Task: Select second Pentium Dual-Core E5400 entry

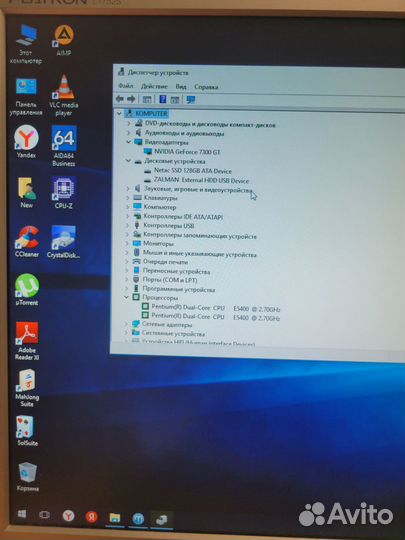Action: point(216,317)
